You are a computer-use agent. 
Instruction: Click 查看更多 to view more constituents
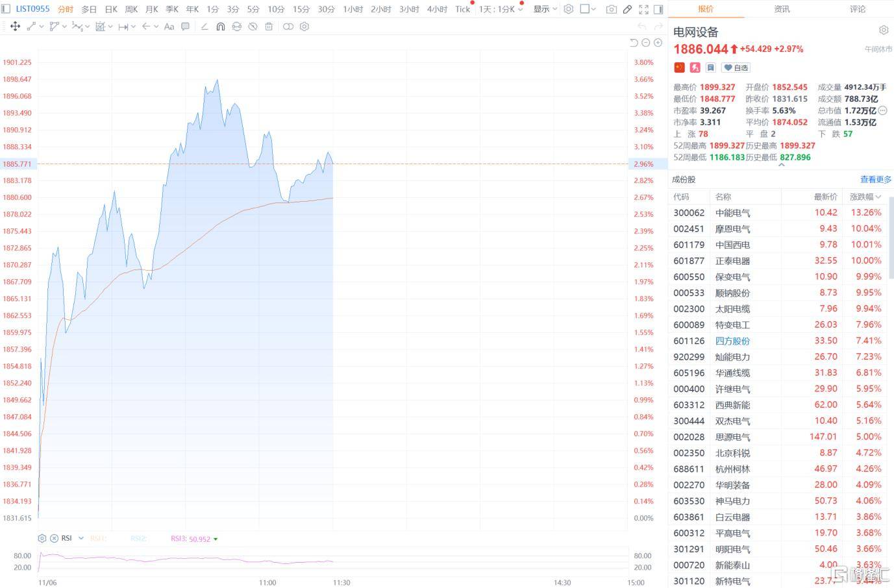(876, 179)
